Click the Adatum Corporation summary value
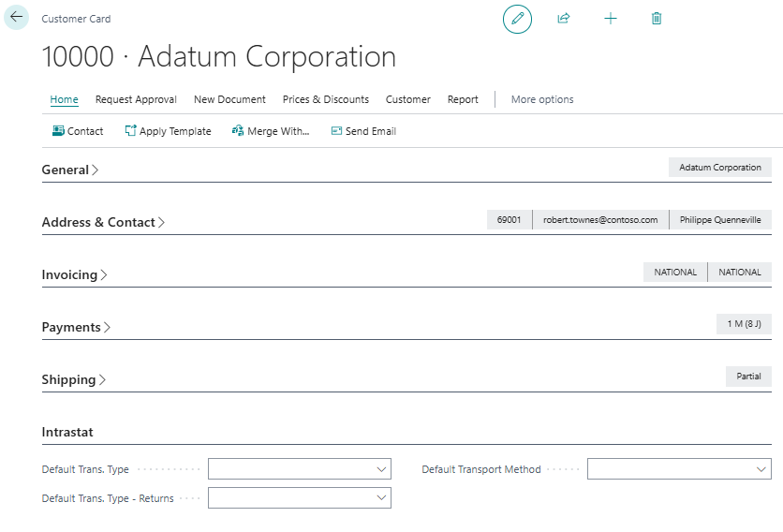 [x=720, y=168]
